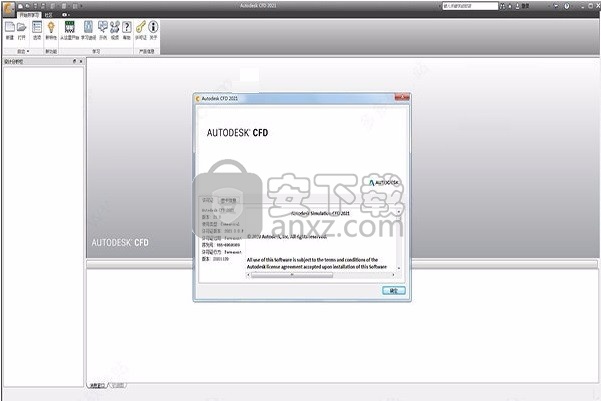Click the binoculars search icon in title bar

click(503, 6)
